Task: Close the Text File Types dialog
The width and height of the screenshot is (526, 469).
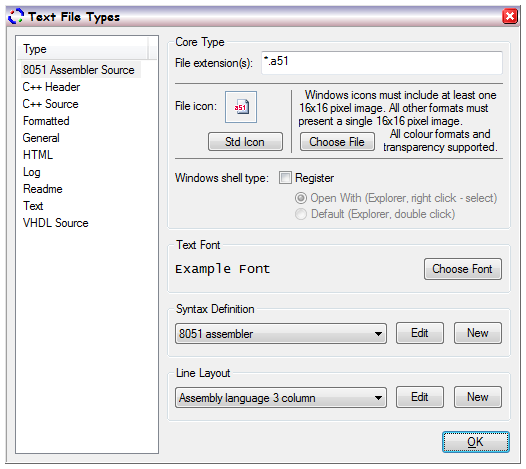Action: (x=509, y=16)
